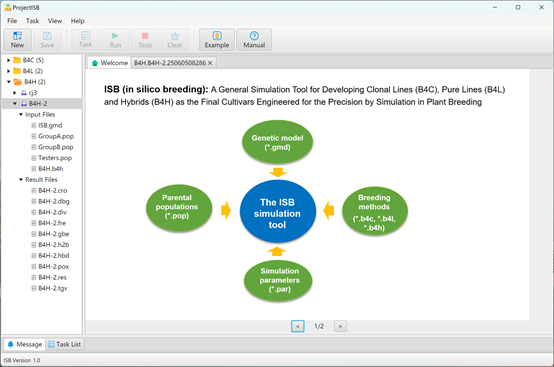Select the B4H-2.res result file

point(52,277)
